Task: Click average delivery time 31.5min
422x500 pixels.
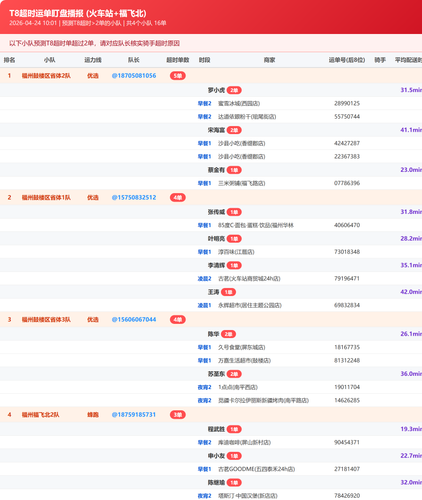Action: (411, 90)
